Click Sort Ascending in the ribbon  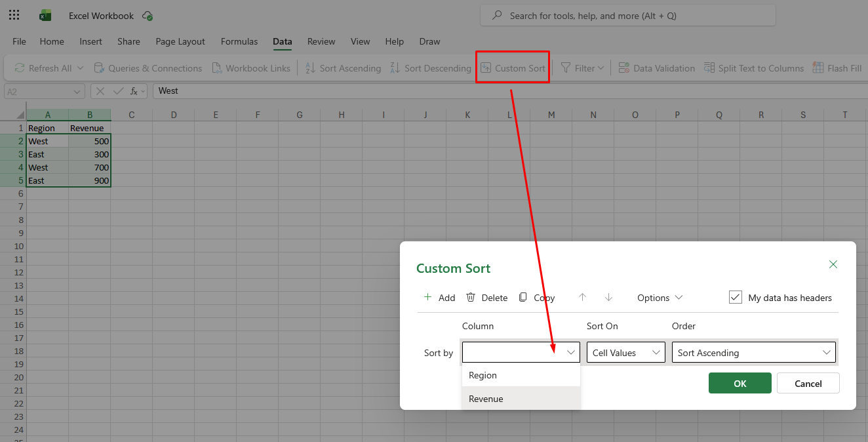342,68
